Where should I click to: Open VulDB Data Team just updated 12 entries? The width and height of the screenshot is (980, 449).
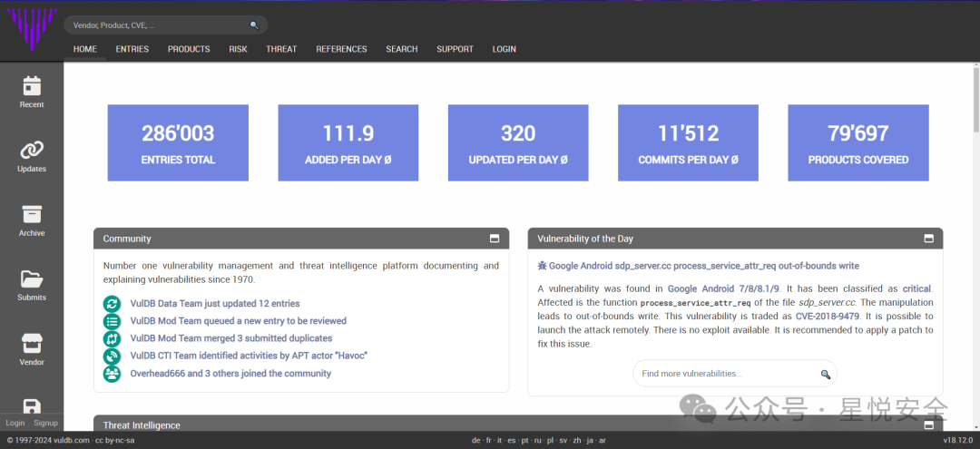tap(215, 304)
